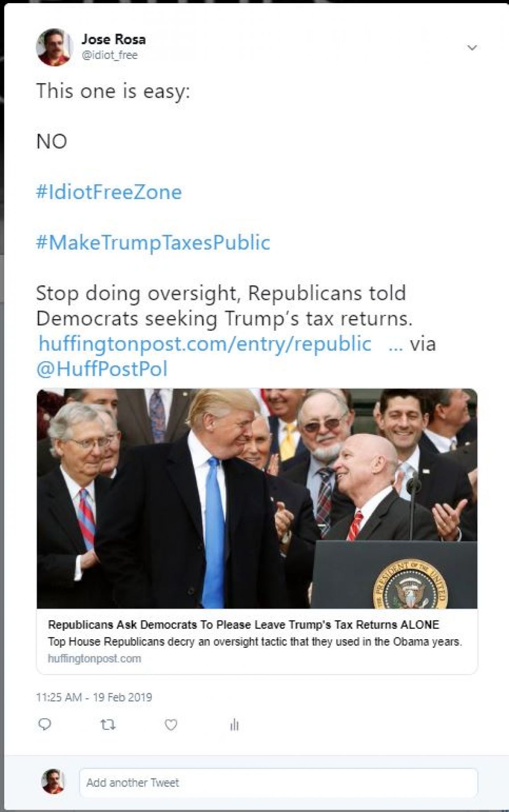Retweet this tweet using the retweet icon
This screenshot has height=812, width=509.
(x=108, y=724)
